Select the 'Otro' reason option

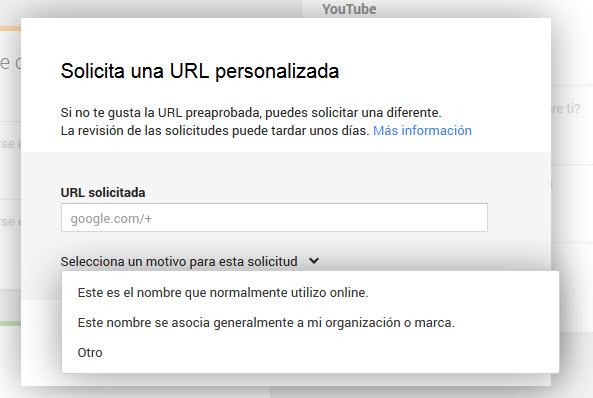pos(90,353)
